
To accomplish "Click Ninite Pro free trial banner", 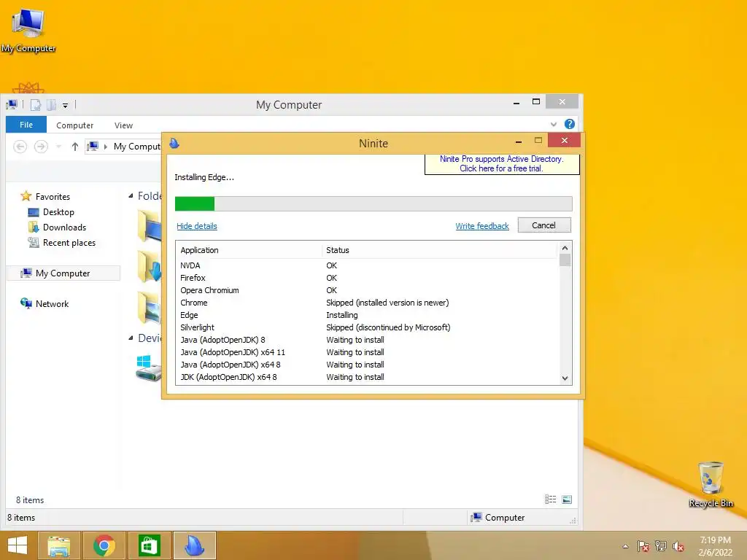I will point(502,164).
